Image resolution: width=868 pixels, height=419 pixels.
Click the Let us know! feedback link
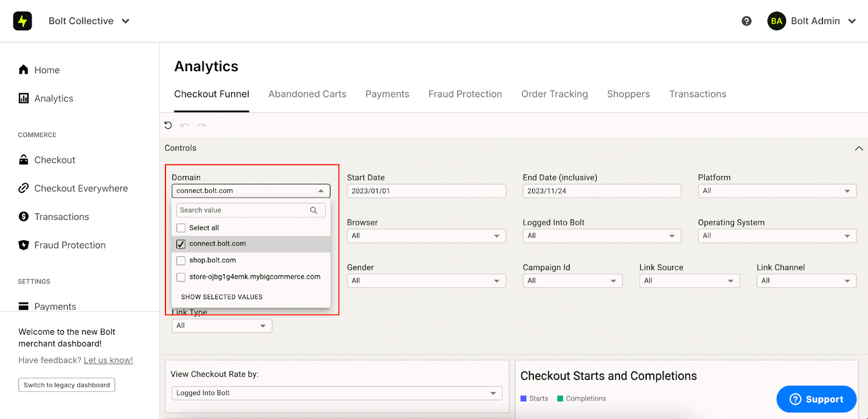(x=108, y=360)
